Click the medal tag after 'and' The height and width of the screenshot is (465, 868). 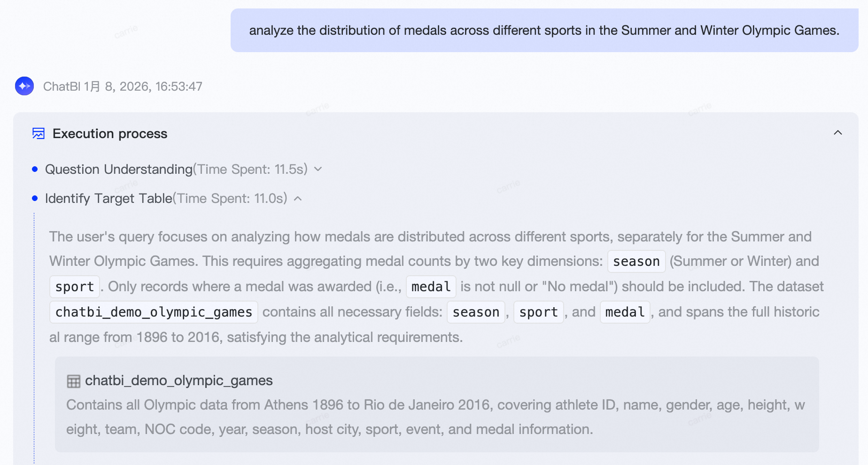pos(625,312)
